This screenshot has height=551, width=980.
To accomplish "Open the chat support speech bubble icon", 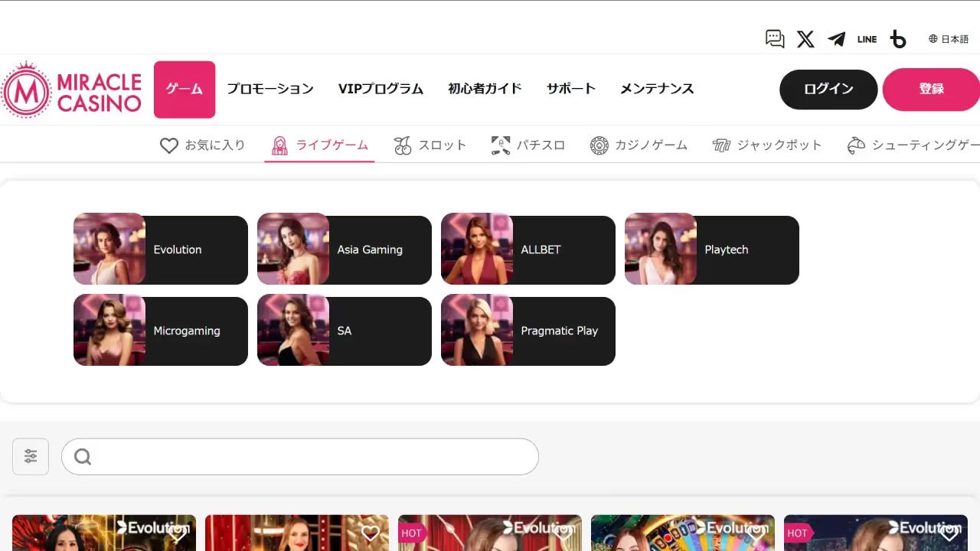I will tap(775, 38).
